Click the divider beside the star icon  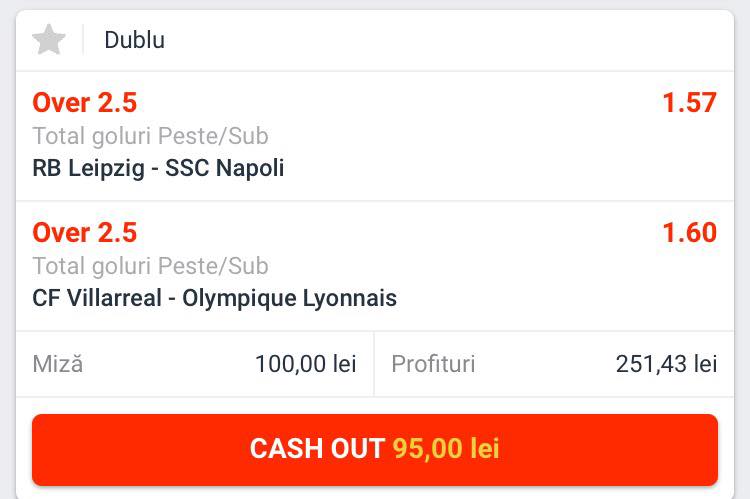(83, 40)
